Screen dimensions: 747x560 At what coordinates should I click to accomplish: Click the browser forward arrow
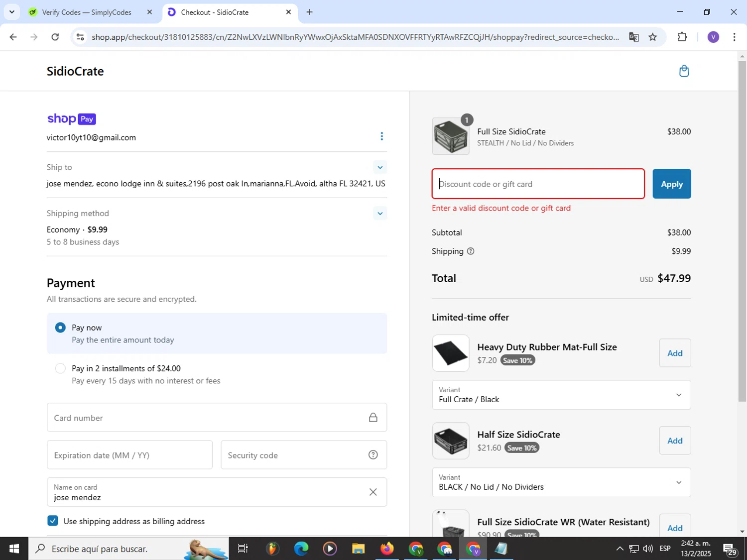[x=34, y=37]
